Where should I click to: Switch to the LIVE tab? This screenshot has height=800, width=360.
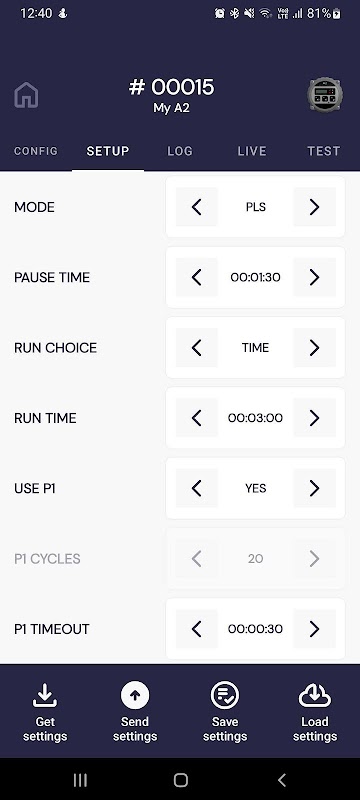tap(252, 151)
